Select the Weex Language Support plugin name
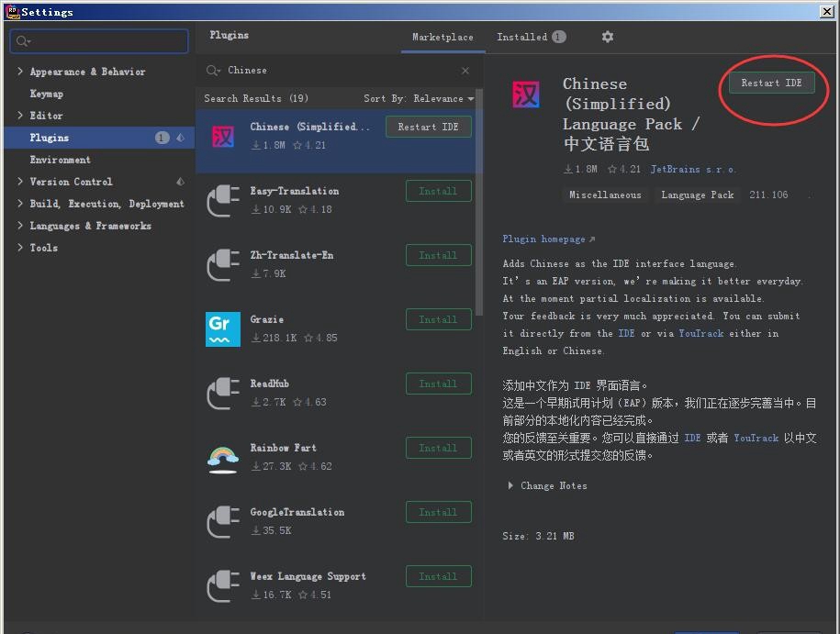Screen dimensions: 840x634 click(308, 576)
